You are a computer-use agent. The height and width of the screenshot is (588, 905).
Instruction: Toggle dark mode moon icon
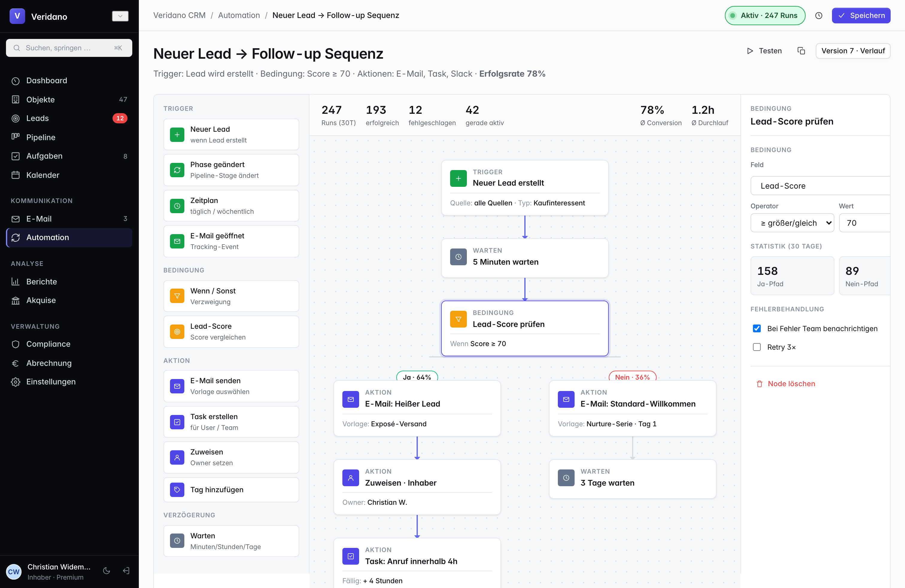pyautogui.click(x=107, y=571)
